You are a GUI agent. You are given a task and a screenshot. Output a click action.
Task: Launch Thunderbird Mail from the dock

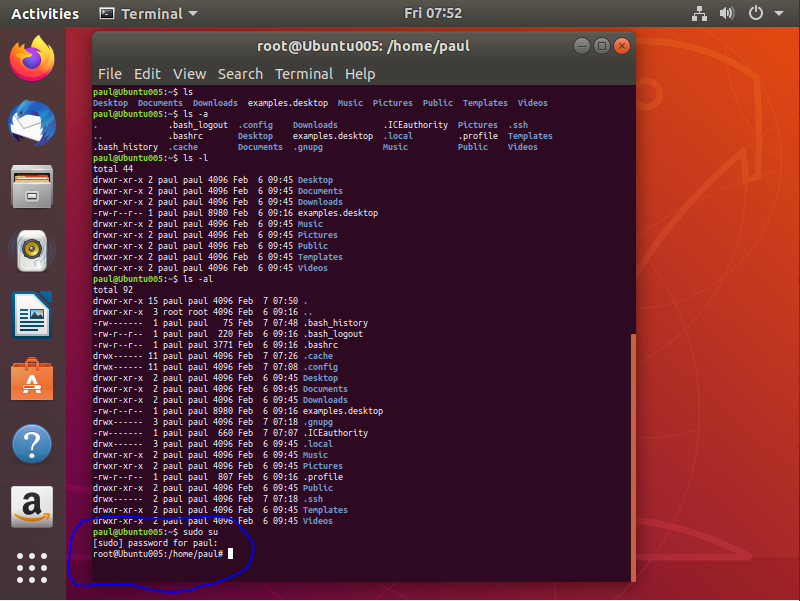tap(32, 123)
